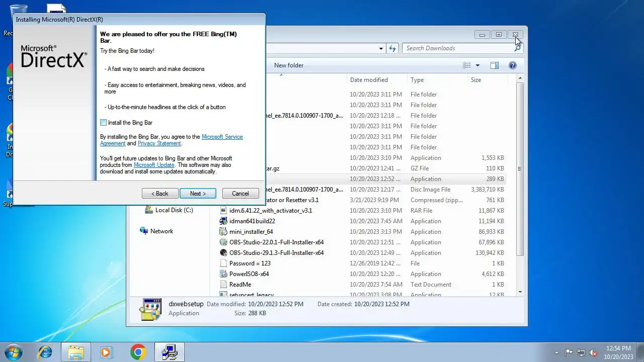This screenshot has width=644, height=362.
Task: Open the Microsoft Update link
Action: (x=154, y=165)
